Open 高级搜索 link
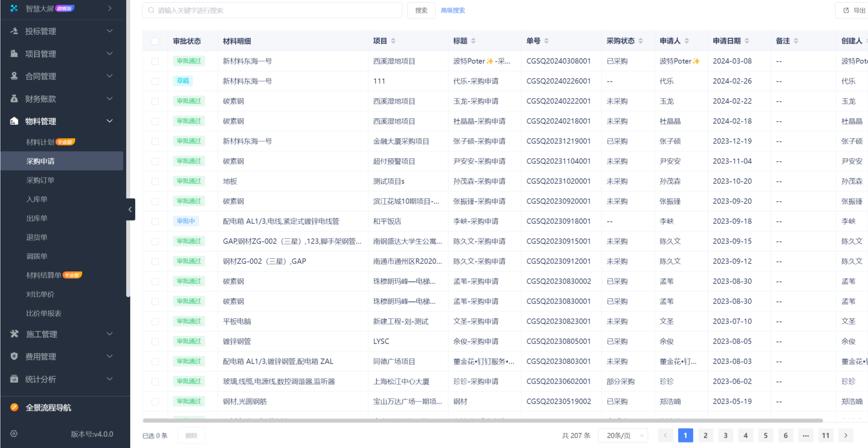The width and height of the screenshot is (868, 448). pos(453,10)
